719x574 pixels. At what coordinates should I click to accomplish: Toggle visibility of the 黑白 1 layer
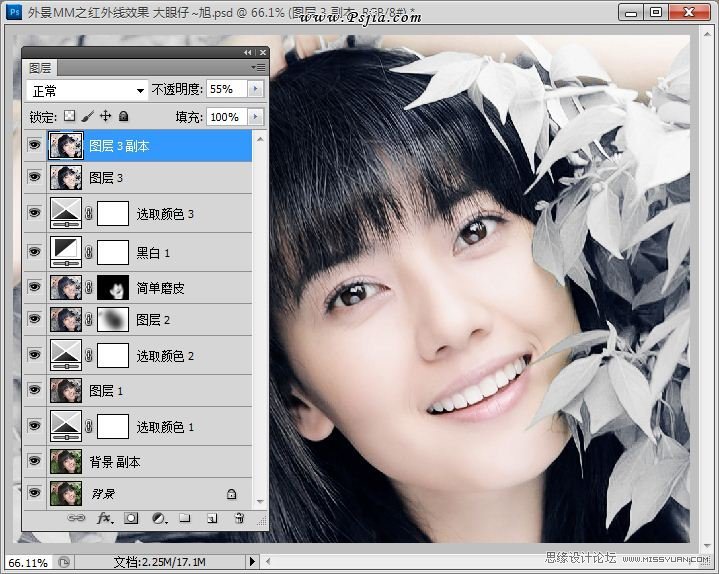point(34,251)
